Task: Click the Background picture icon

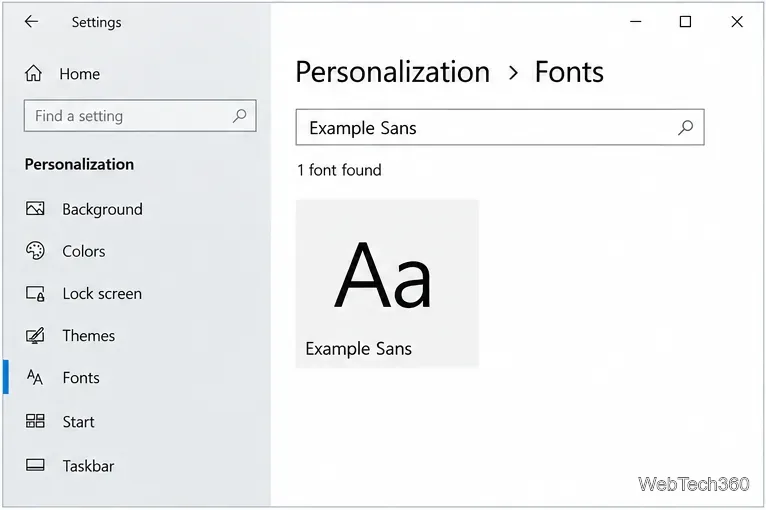Action: pyautogui.click(x=35, y=209)
